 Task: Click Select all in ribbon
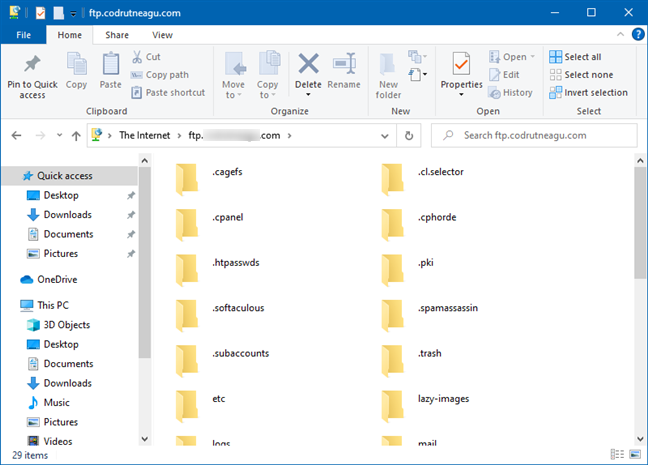click(575, 57)
